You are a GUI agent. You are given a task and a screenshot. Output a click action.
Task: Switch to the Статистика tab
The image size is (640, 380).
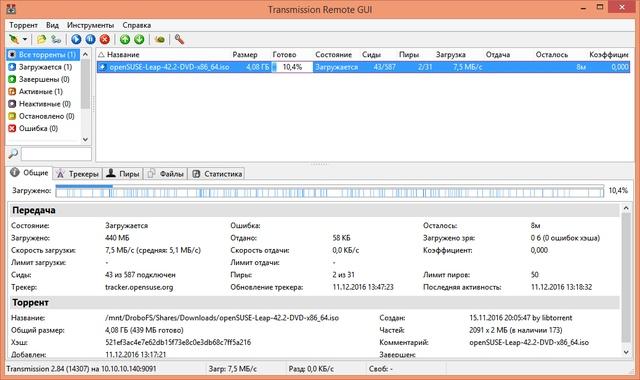[x=217, y=174]
